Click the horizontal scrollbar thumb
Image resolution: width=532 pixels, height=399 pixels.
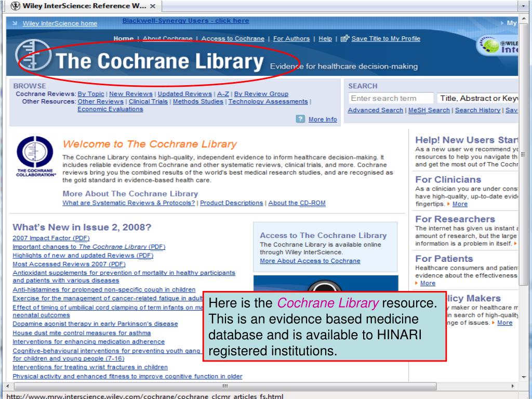click(225, 386)
